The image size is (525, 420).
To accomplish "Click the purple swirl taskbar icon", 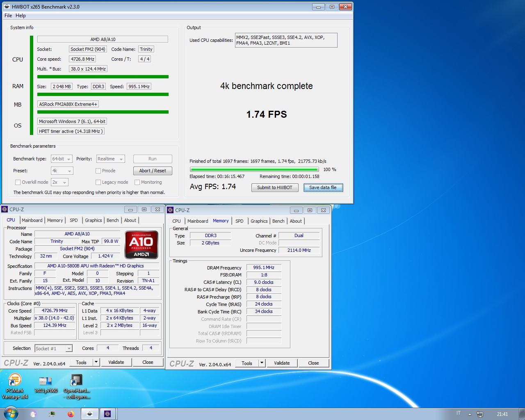I will tap(33, 414).
